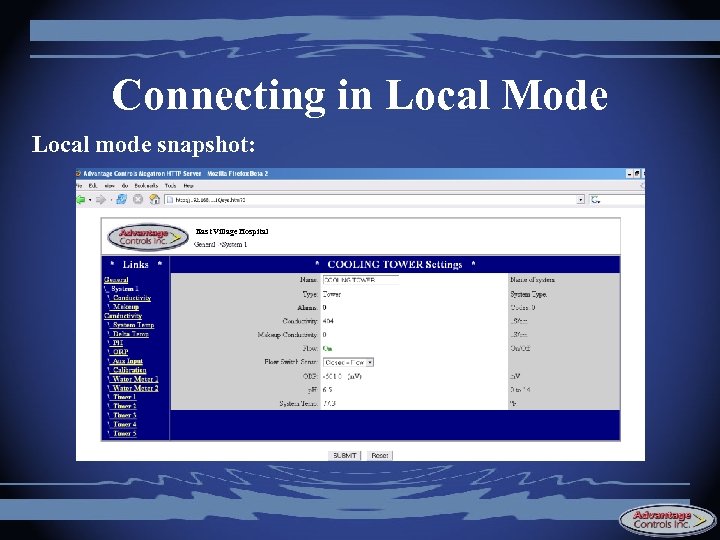720x540 pixels.
Task: Open the Timer 2 link
Action: (x=124, y=406)
